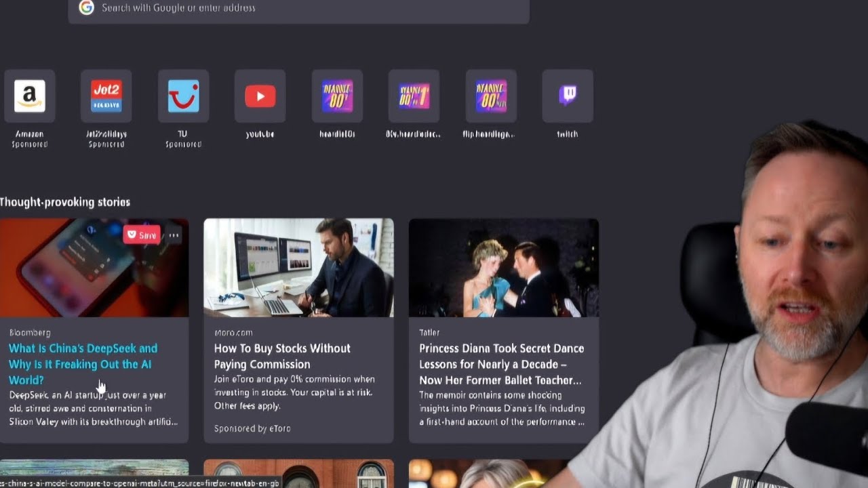This screenshot has height=488, width=868.
Task: Click the Princess Diana dancing thumbnail
Action: pos(503,268)
